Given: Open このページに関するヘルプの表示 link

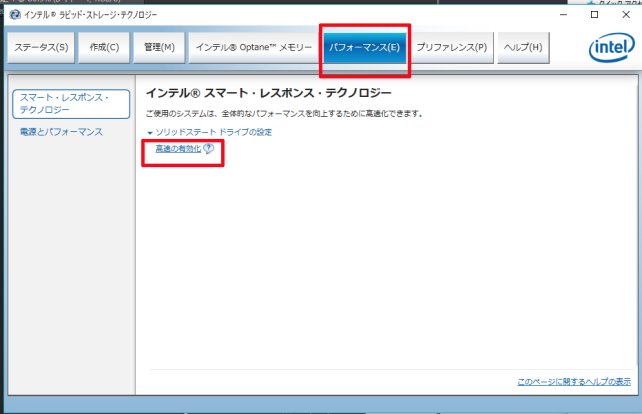Looking at the screenshot, I should pyautogui.click(x=574, y=382).
